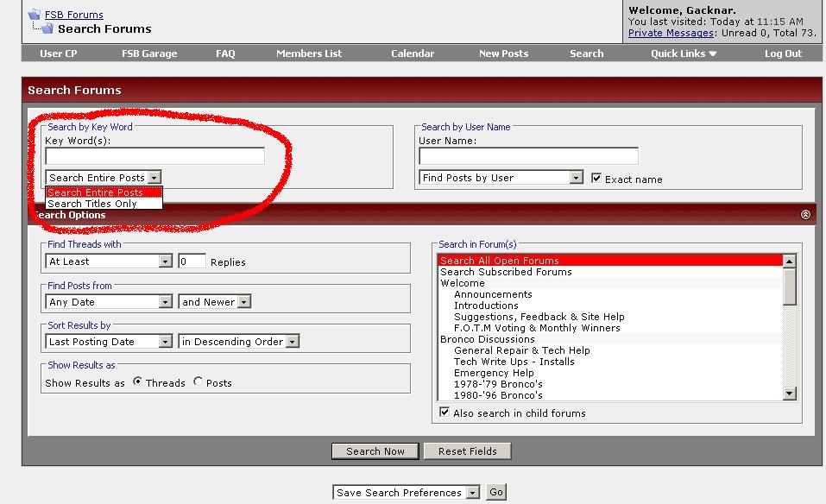Open the and Newer dropdown

click(214, 301)
